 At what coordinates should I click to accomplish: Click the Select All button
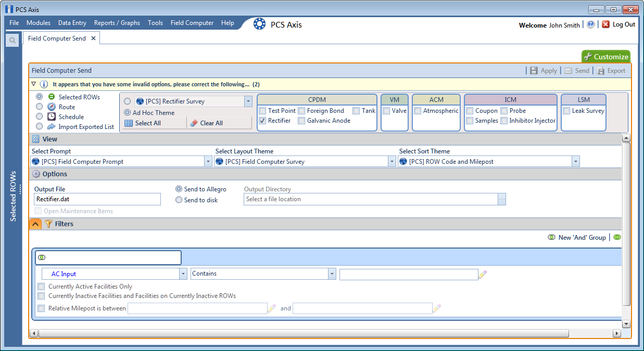(154, 123)
